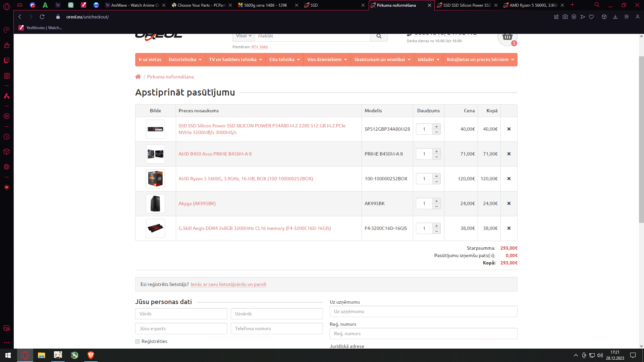Open the Visur search category dropdown
The height and width of the screenshot is (362, 644).
click(x=244, y=36)
